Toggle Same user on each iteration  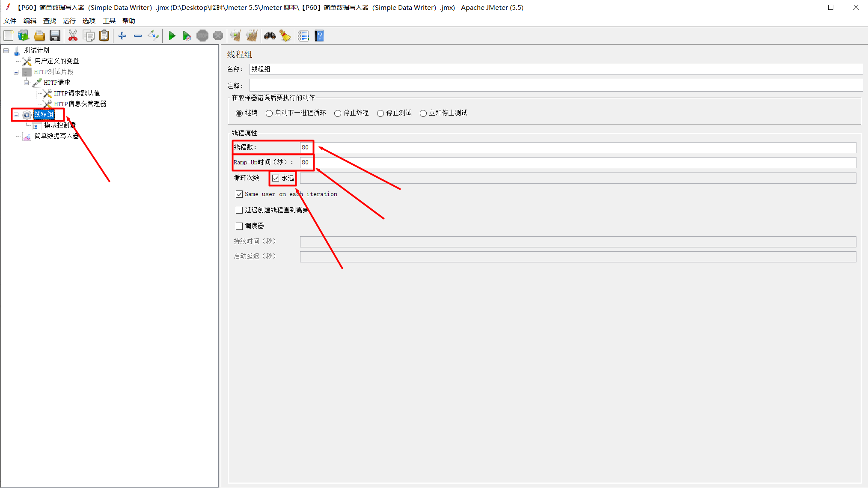tap(239, 194)
